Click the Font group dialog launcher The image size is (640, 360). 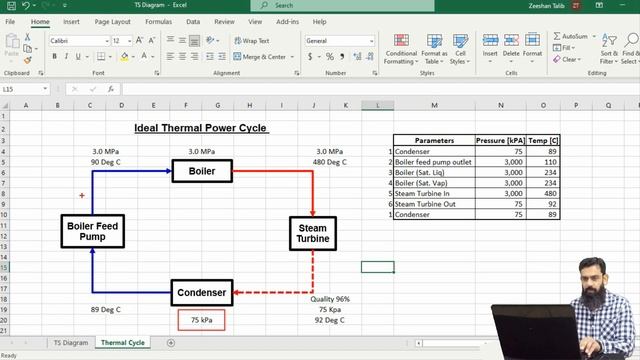[157, 73]
